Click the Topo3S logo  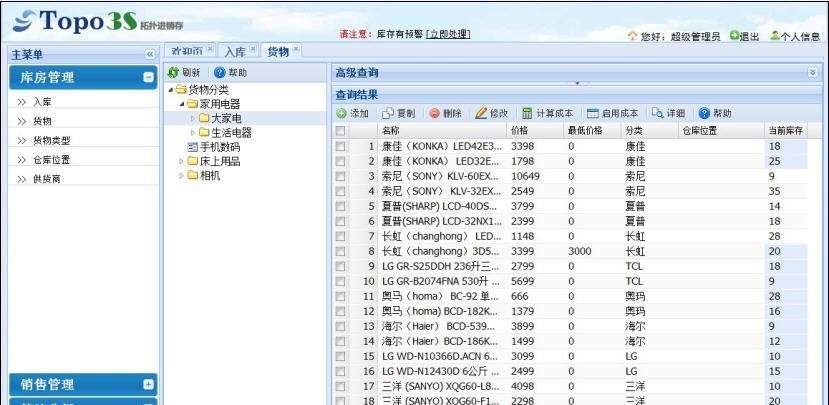(98, 21)
